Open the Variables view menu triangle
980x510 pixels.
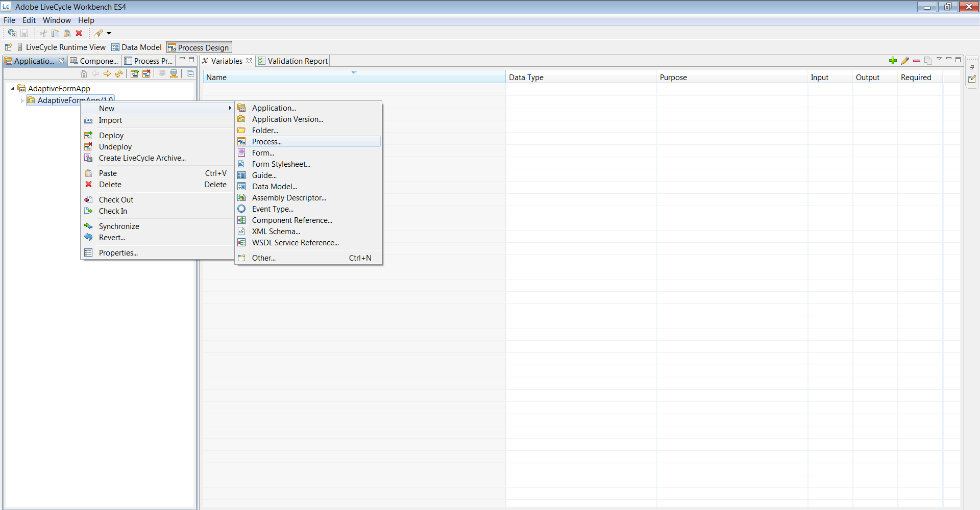tap(939, 60)
